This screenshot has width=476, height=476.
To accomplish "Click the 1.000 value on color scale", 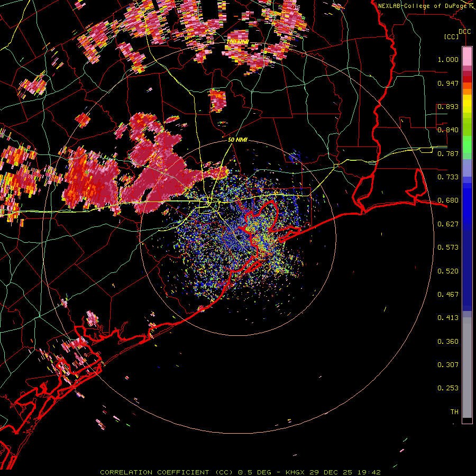I will [448, 59].
